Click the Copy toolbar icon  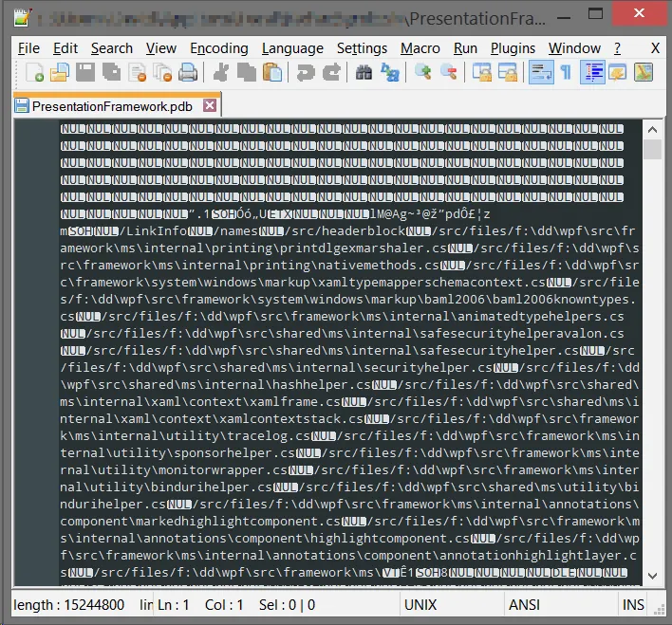247,72
